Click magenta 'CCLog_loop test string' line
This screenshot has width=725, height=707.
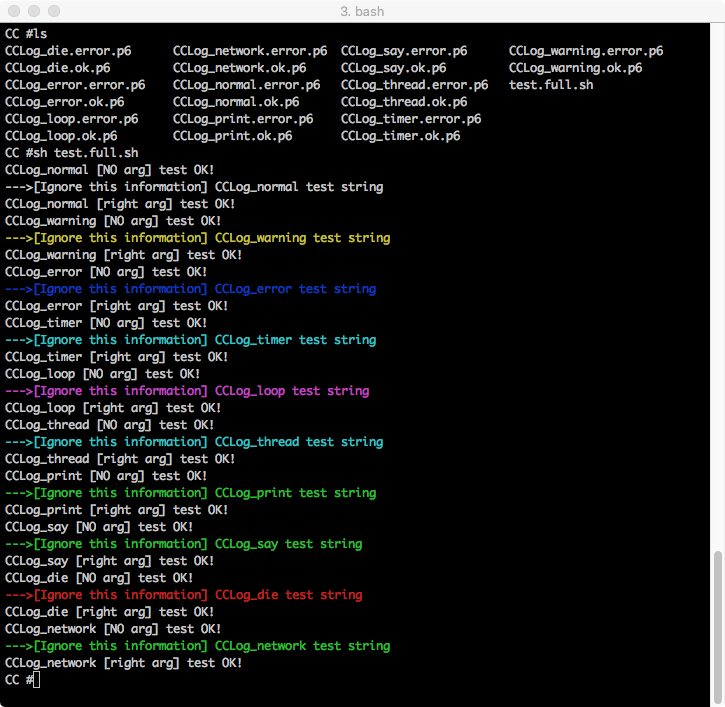(x=187, y=391)
